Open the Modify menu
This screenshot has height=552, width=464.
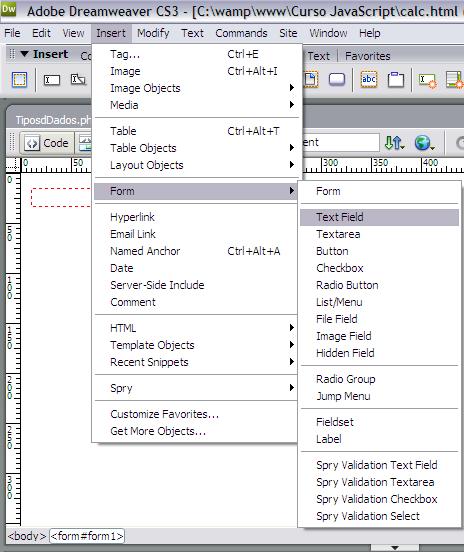coord(153,33)
